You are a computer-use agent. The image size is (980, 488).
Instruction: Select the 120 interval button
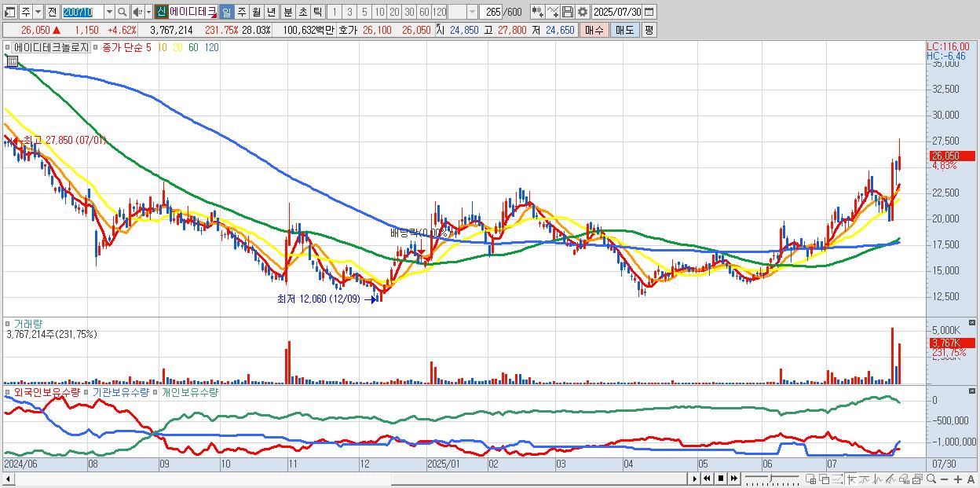point(439,12)
